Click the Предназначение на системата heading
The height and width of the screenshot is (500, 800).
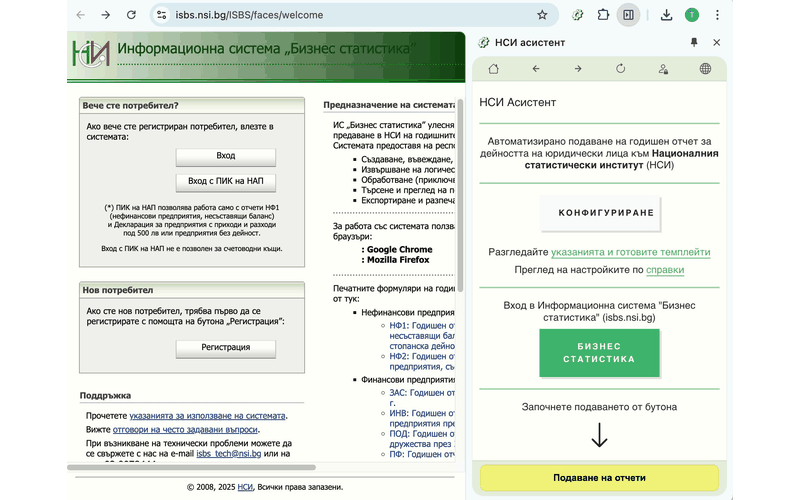[389, 105]
